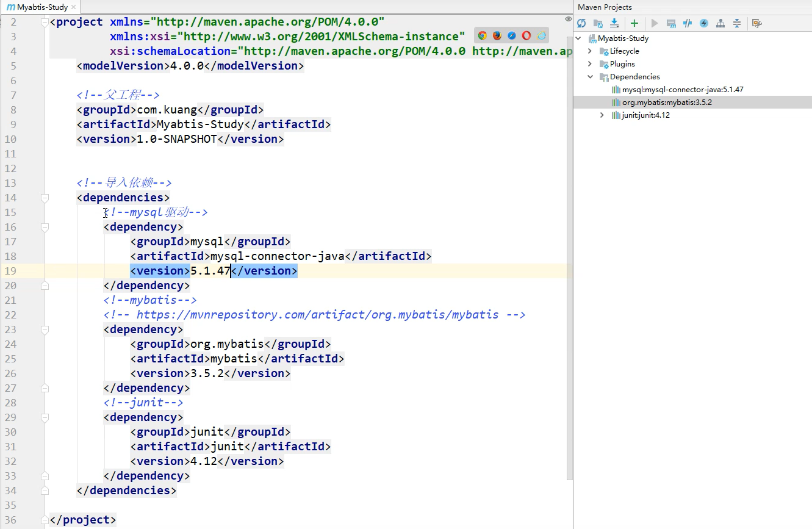Run the selected Maven build
The height and width of the screenshot is (529, 812).
coord(655,23)
